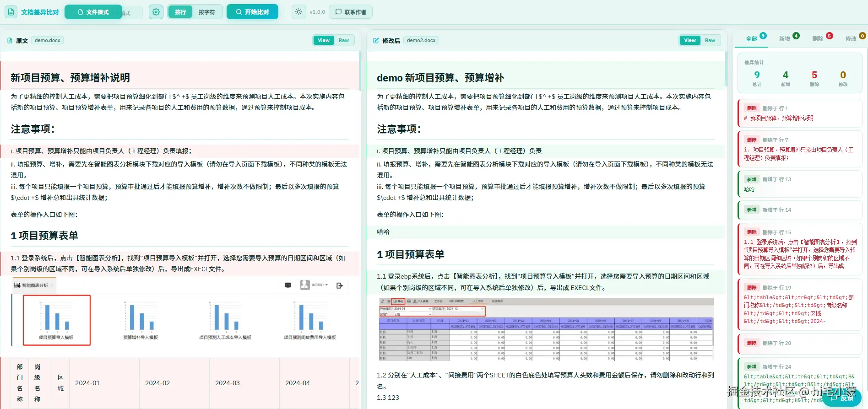Select Raw mode for modified document
The width and height of the screenshot is (868, 409).
(x=710, y=40)
